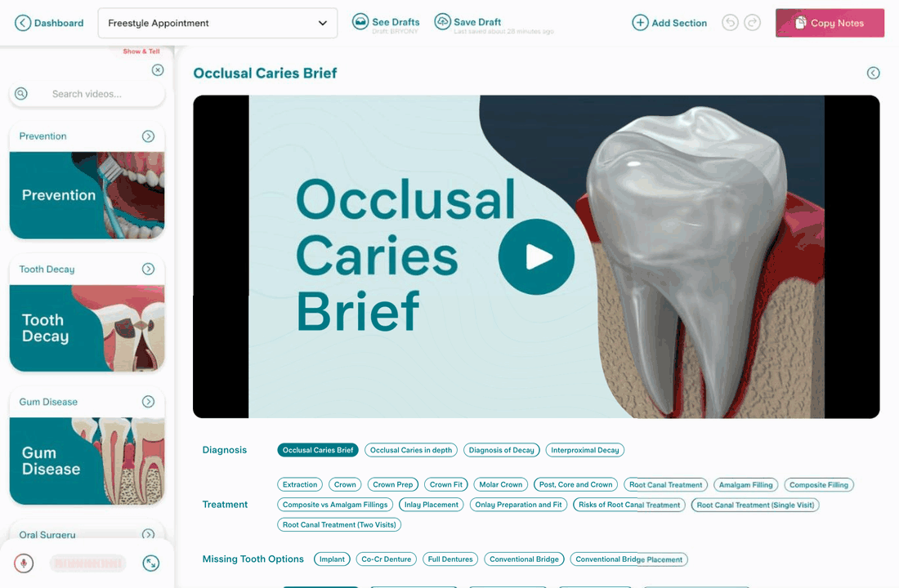Image resolution: width=899 pixels, height=588 pixels.
Task: Choose the Crown Prep video
Action: click(393, 485)
